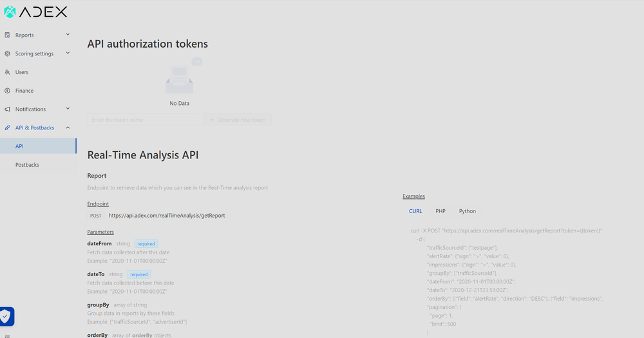Screen dimensions: 644x338
Task: Select the API submenu item
Action: tap(38, 146)
